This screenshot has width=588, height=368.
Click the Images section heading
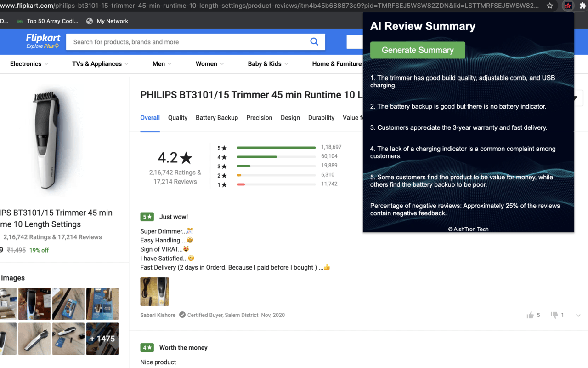click(13, 278)
